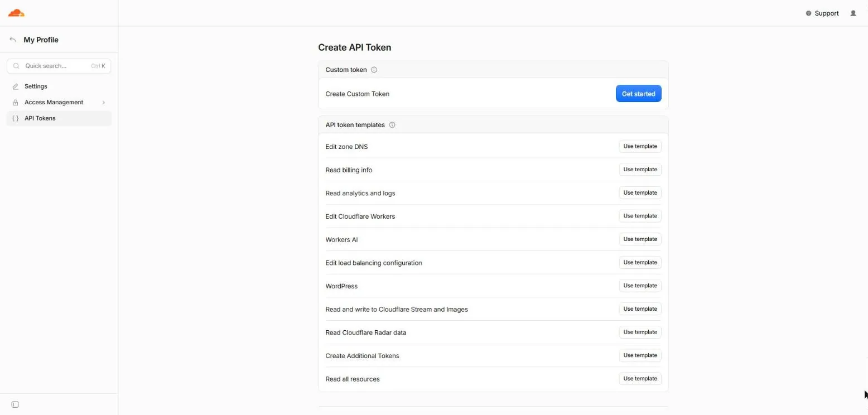Image resolution: width=868 pixels, height=415 pixels.
Task: Click the info icon next to Custom token
Action: coord(374,70)
